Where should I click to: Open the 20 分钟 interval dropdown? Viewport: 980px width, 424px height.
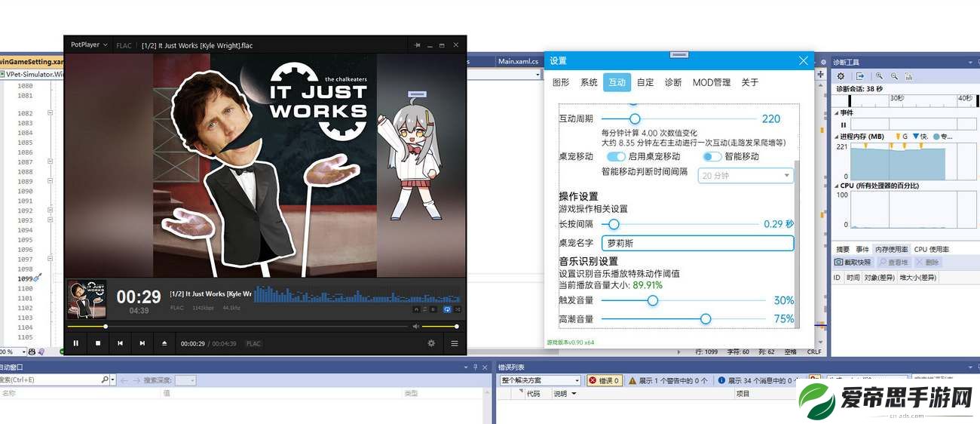pyautogui.click(x=746, y=176)
